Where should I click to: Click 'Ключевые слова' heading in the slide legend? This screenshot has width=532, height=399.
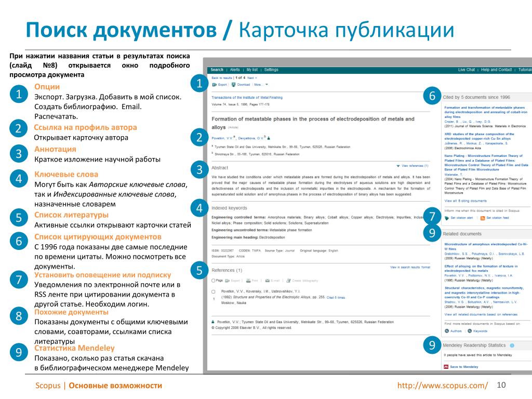66,175
